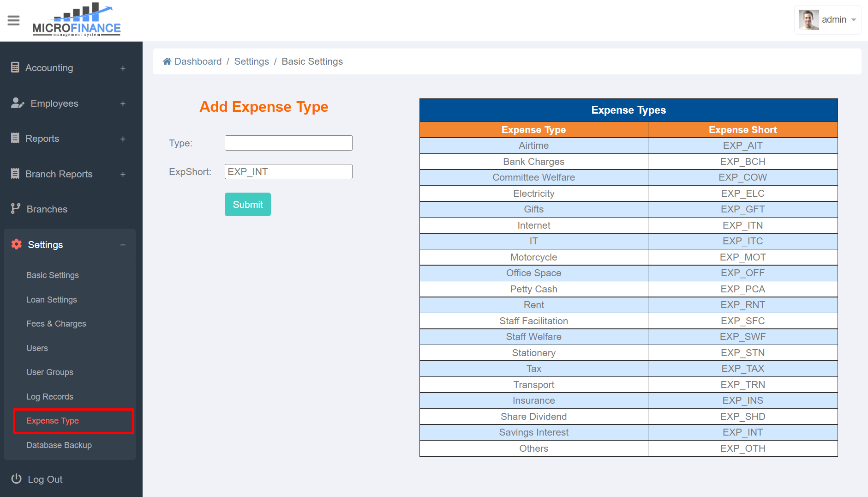
Task: Select the Staff Facilitation table cell
Action: click(533, 321)
